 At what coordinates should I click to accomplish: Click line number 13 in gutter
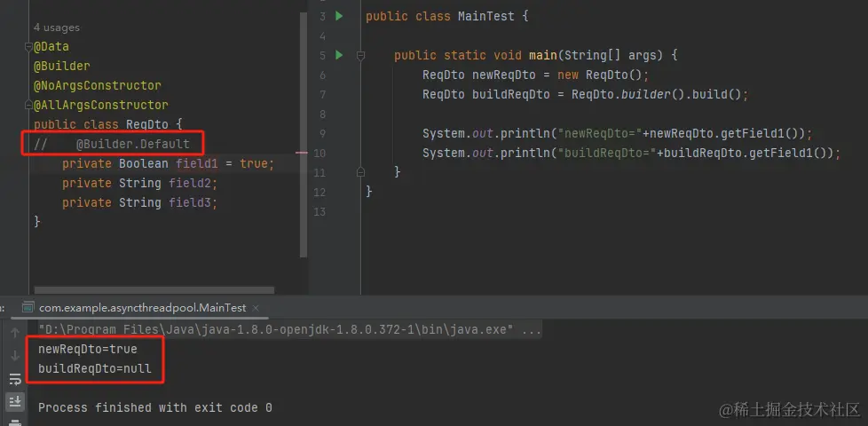pyautogui.click(x=320, y=211)
